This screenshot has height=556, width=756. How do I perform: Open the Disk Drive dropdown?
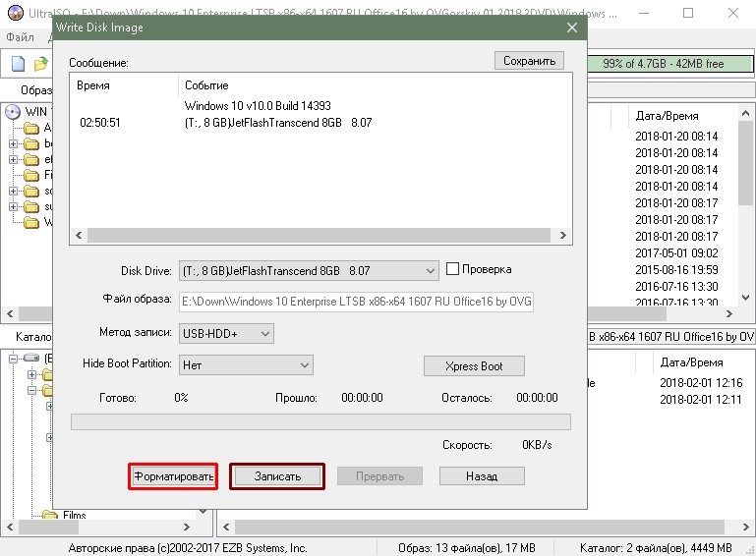click(x=309, y=271)
